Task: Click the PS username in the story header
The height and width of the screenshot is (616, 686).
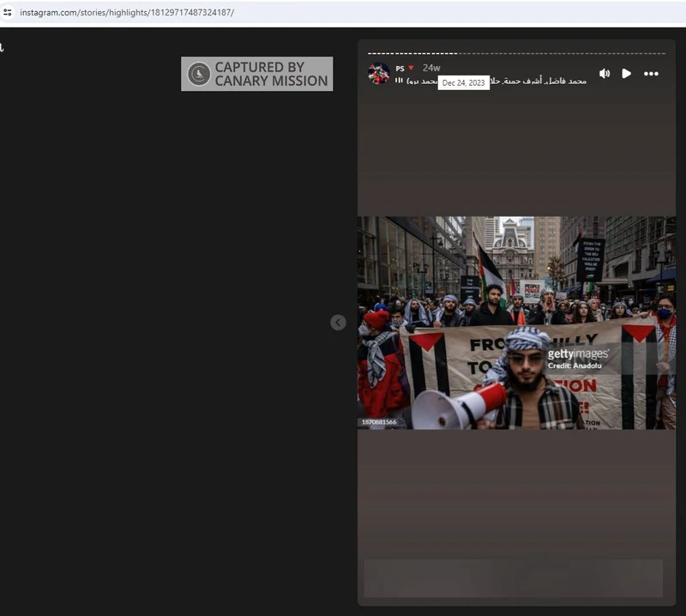Action: click(x=400, y=69)
